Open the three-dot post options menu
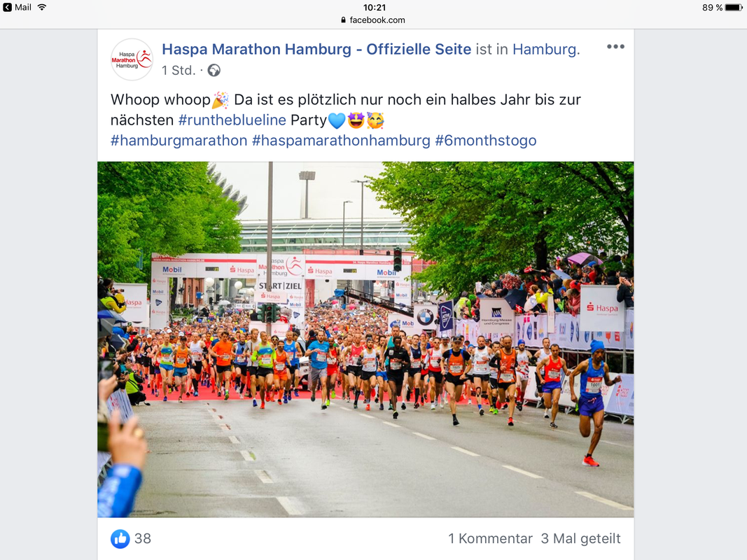Image resolution: width=747 pixels, height=560 pixels. pos(615,47)
